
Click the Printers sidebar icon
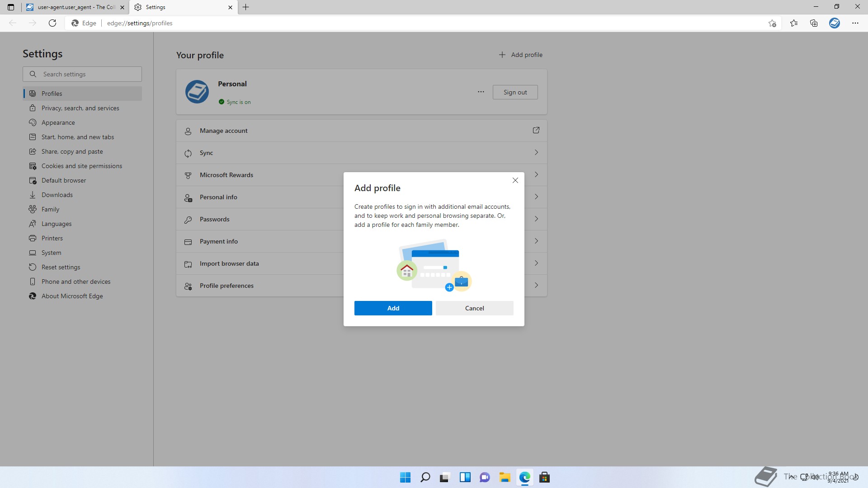33,238
